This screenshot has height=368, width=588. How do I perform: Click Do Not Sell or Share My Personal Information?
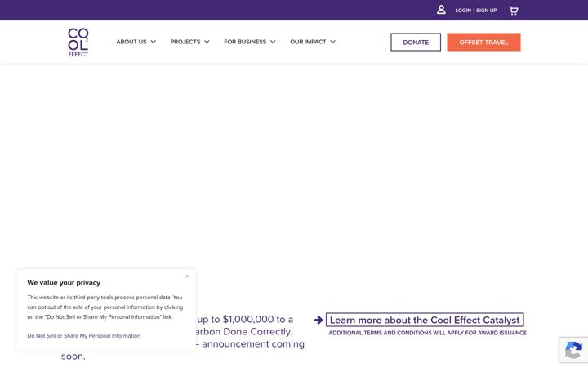(x=83, y=336)
